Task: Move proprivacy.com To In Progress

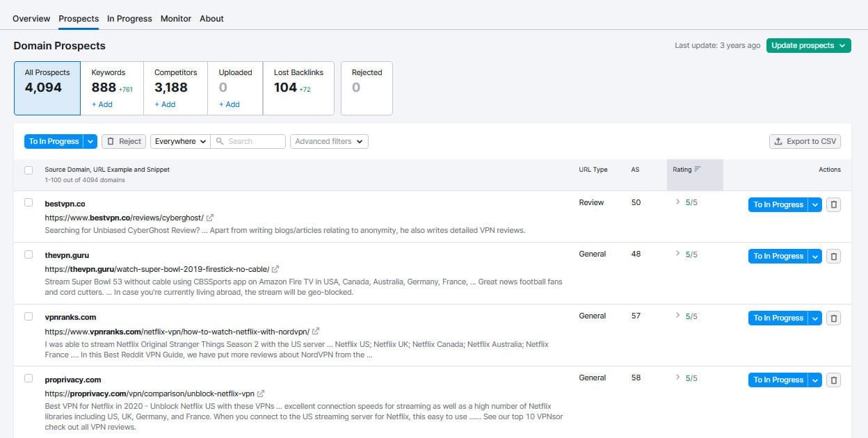Action: tap(778, 380)
